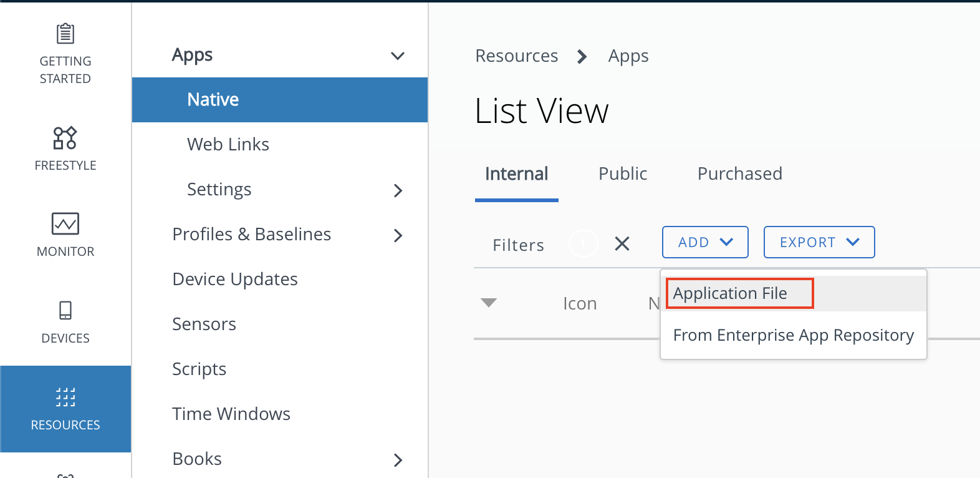The height and width of the screenshot is (478, 980).
Task: Open Web Links under Apps
Action: pyautogui.click(x=228, y=144)
